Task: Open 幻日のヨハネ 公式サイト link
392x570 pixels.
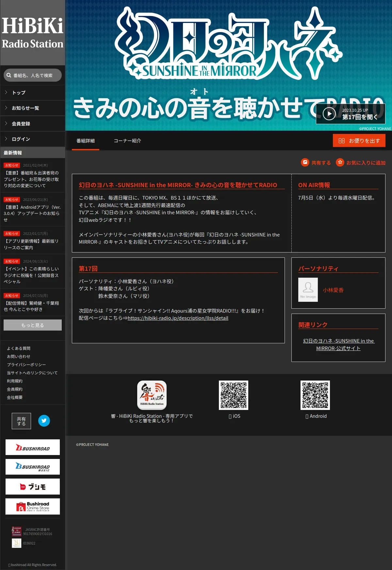Action: 338,345
